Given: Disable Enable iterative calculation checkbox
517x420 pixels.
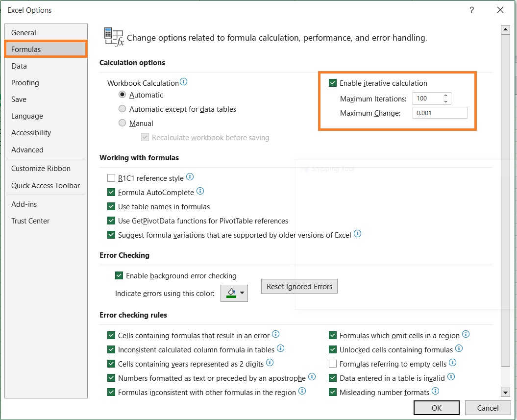Looking at the screenshot, I should pyautogui.click(x=333, y=83).
